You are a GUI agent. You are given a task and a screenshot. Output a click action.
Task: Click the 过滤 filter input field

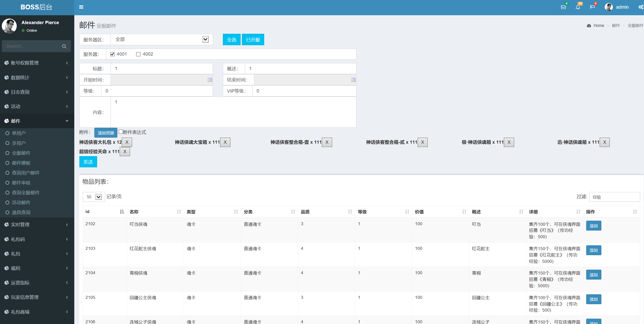(614, 197)
